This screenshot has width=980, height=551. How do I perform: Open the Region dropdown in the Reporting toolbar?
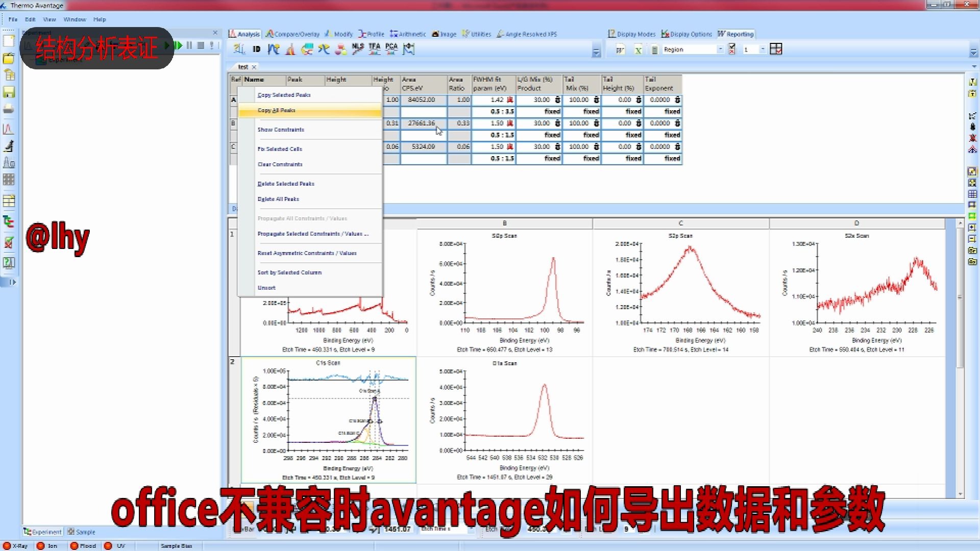(720, 49)
